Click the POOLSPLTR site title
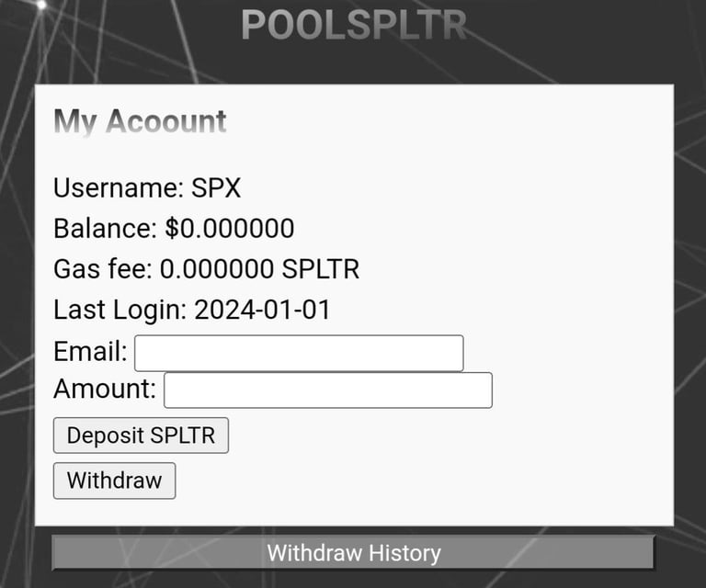 pyautogui.click(x=353, y=26)
